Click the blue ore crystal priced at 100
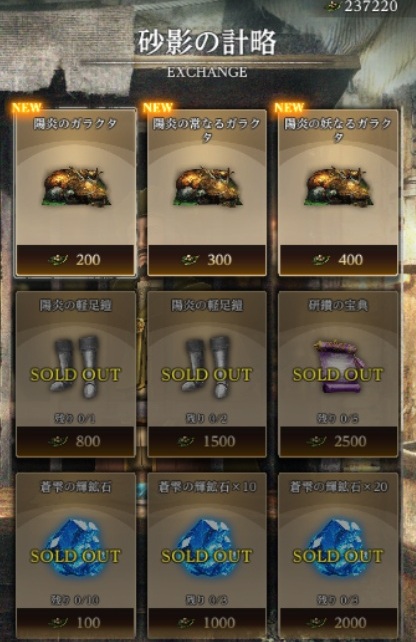This screenshot has width=416, height=642. [76, 548]
